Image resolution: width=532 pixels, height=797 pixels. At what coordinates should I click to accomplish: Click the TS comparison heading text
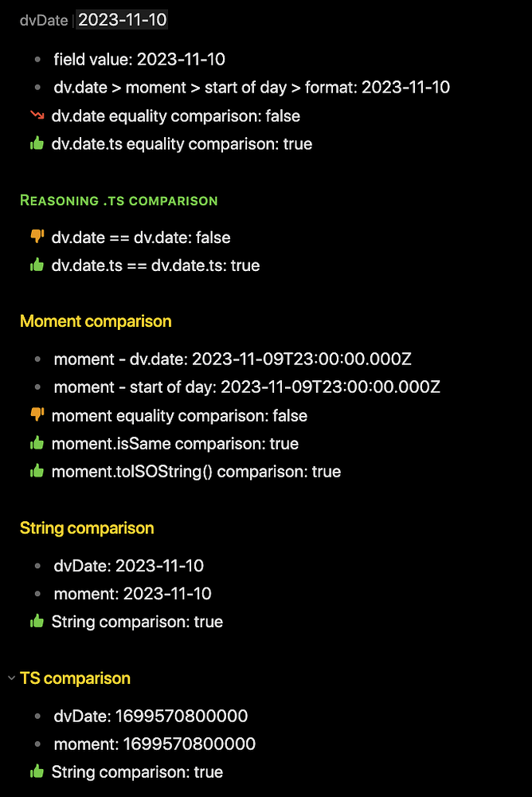click(75, 678)
